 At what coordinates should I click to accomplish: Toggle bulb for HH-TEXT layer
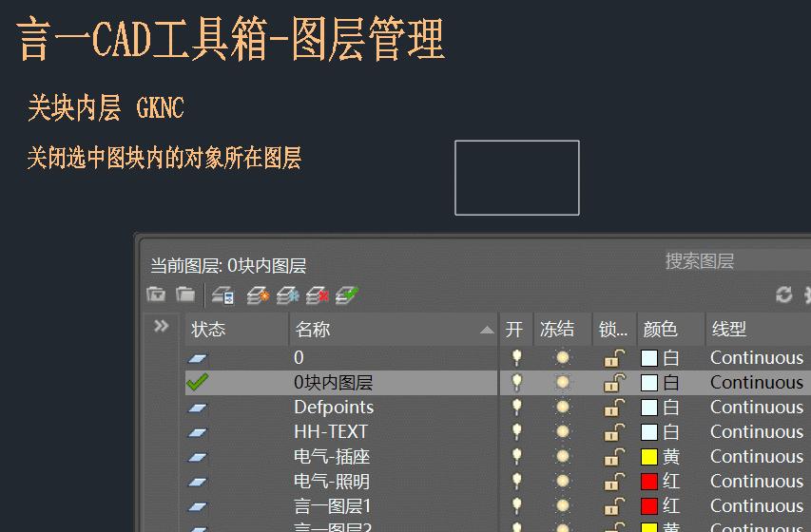tap(516, 431)
